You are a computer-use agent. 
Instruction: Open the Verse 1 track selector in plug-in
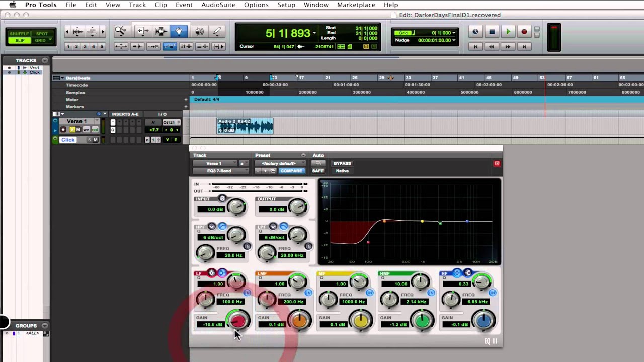click(x=215, y=163)
